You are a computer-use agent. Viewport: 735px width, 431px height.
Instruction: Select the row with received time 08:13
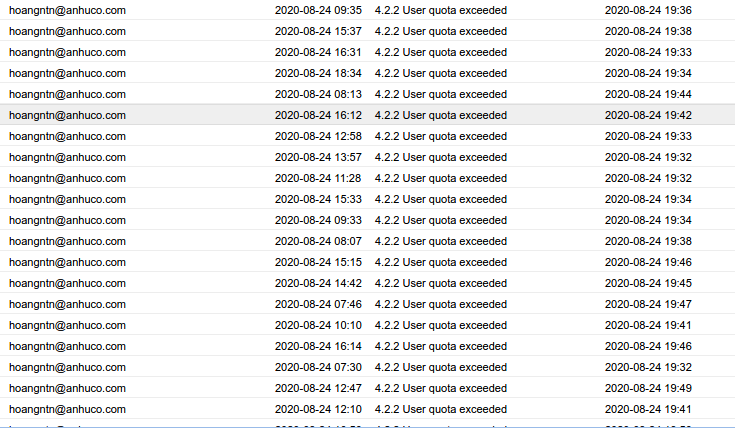(x=368, y=94)
